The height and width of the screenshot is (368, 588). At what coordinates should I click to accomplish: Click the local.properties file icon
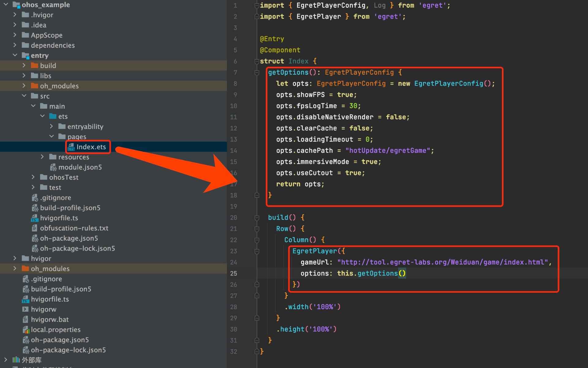[26, 330]
